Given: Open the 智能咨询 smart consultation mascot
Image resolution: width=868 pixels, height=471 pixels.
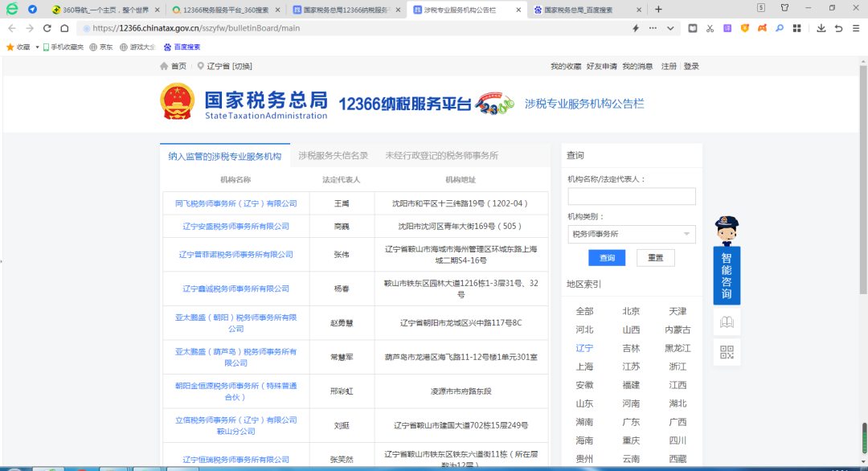Looking at the screenshot, I should point(727,260).
